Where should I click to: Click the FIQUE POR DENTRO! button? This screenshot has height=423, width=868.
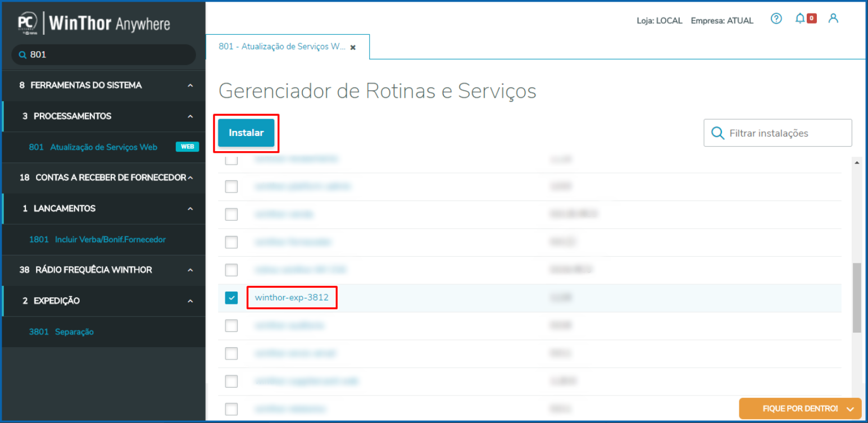[801, 408]
